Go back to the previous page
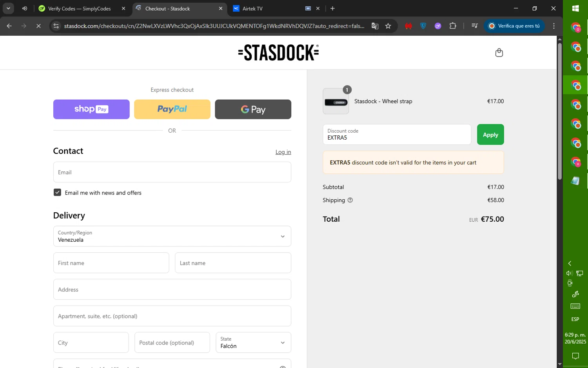The image size is (588, 368). coord(9,26)
